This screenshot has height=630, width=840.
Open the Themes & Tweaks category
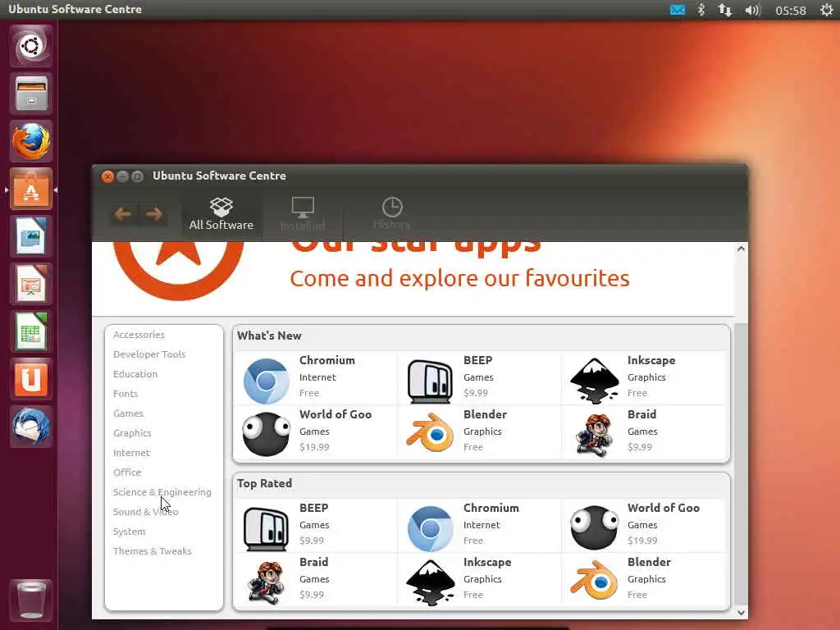(x=152, y=550)
